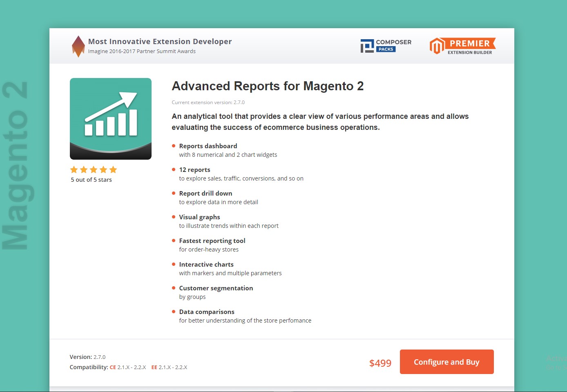Click the Visual graphs feature title
The image size is (567, 392).
point(199,217)
